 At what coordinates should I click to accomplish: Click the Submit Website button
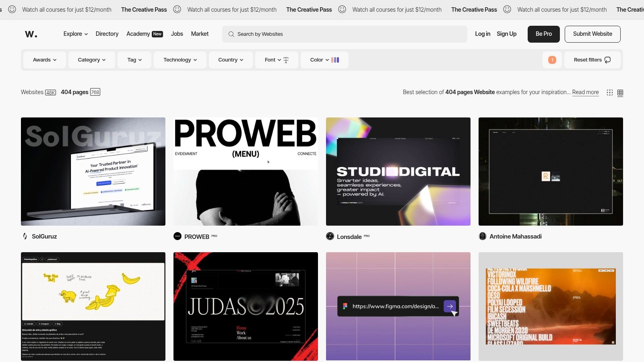592,34
